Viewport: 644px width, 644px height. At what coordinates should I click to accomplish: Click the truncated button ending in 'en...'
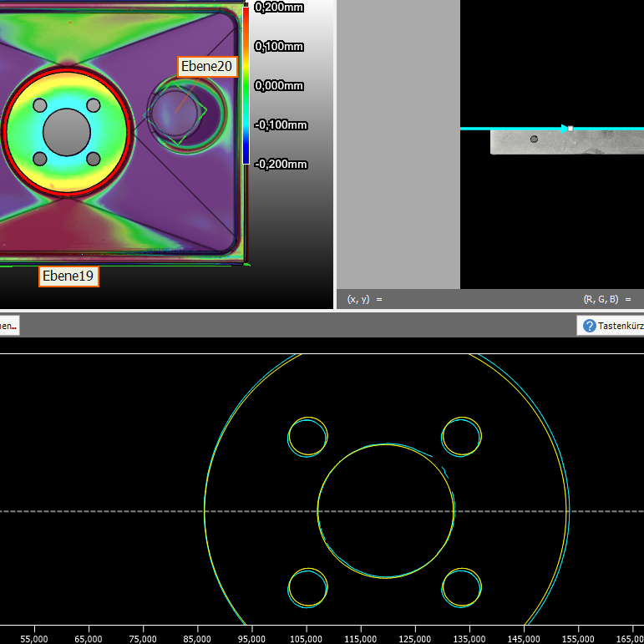pos(9,326)
